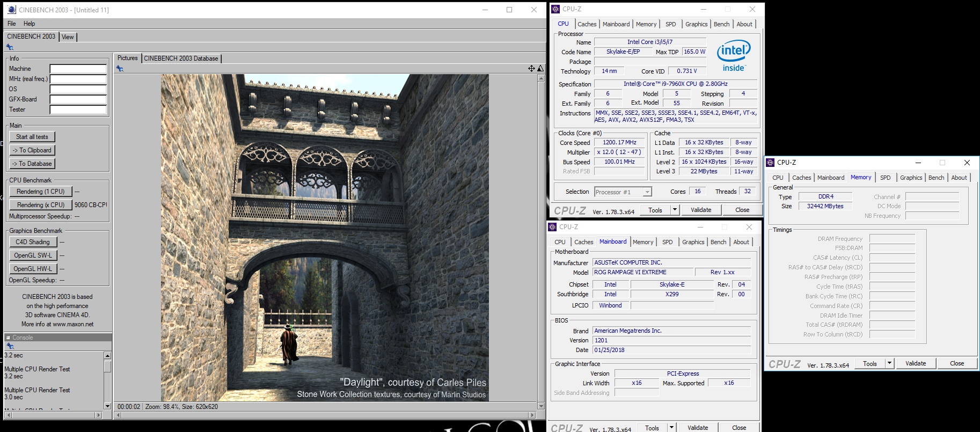This screenshot has width=980, height=432.
Task: Click Start all tests button
Action: [32, 137]
